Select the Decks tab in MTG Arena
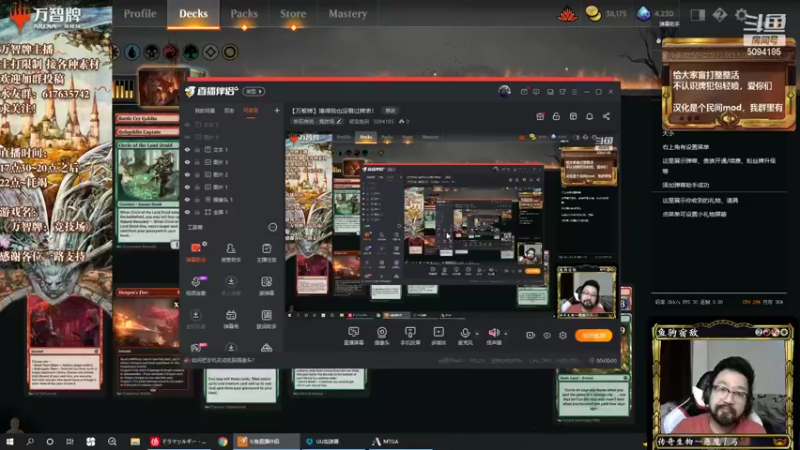This screenshot has width=800, height=450. (x=193, y=14)
